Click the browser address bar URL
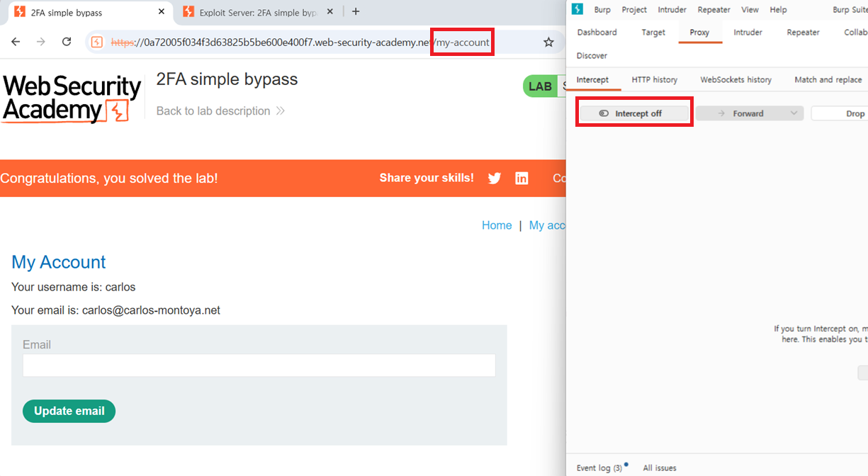Screen dimensions: 868x476 coord(300,42)
